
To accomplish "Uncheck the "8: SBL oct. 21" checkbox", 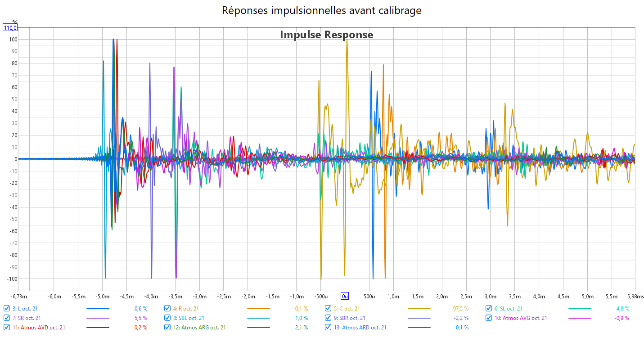I will [x=167, y=318].
